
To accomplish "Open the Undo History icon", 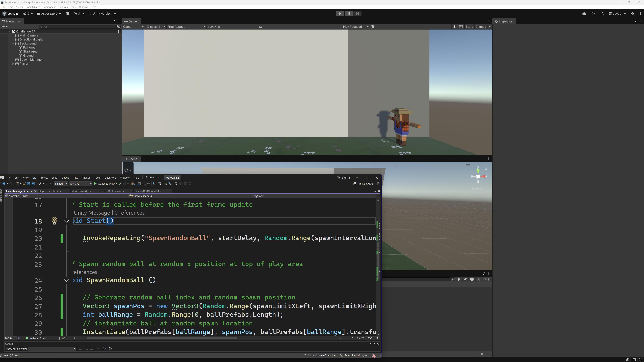I will 593,14.
